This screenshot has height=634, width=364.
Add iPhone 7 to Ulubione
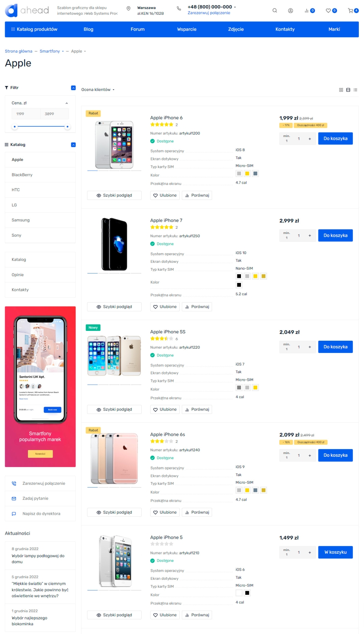[165, 307]
